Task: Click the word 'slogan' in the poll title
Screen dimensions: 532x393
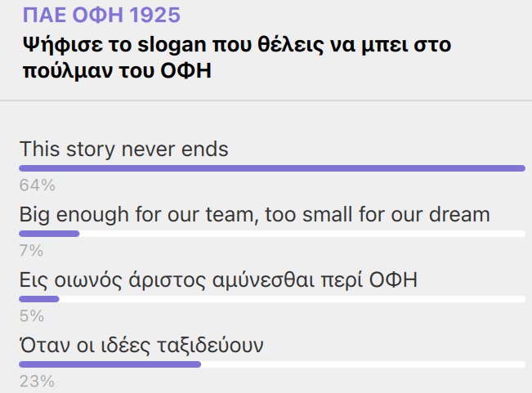Action: pos(172,45)
